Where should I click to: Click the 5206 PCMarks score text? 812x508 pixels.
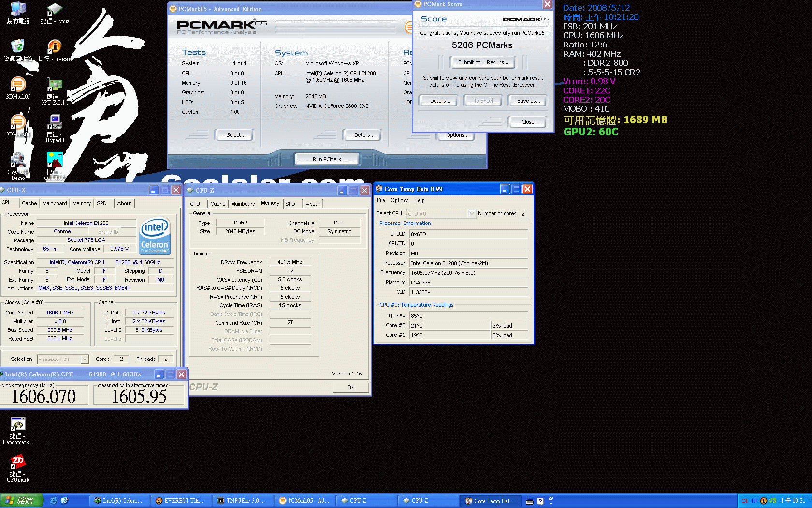(x=482, y=45)
